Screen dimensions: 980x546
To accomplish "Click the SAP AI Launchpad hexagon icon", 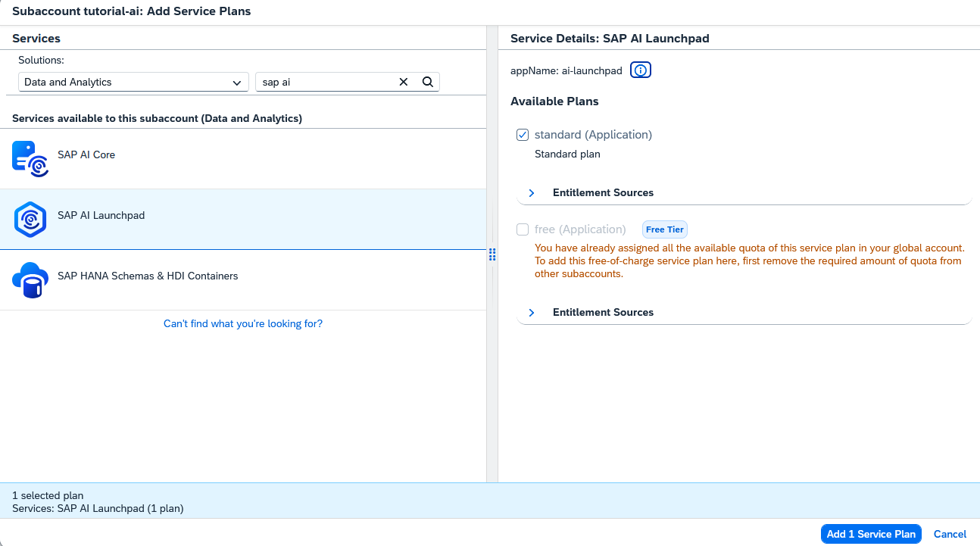I will coord(31,220).
